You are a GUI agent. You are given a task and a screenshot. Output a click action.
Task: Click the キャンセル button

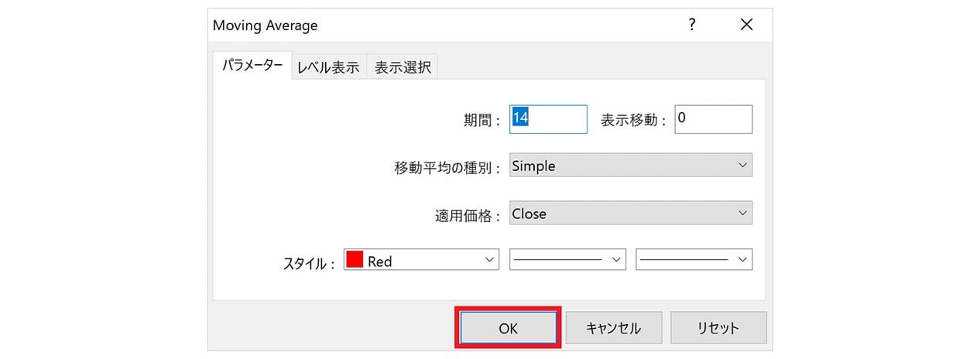pos(614,328)
